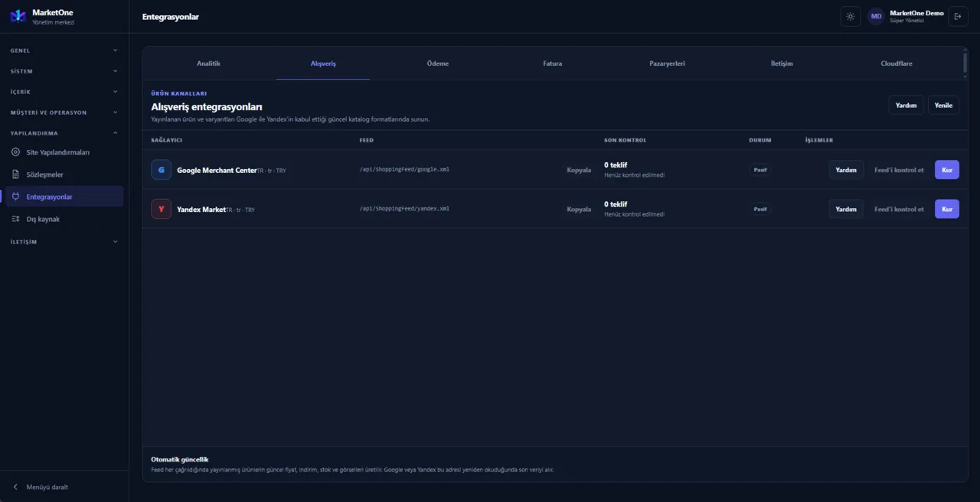This screenshot has height=502, width=980.
Task: Click the Yenile refresh button
Action: click(943, 106)
